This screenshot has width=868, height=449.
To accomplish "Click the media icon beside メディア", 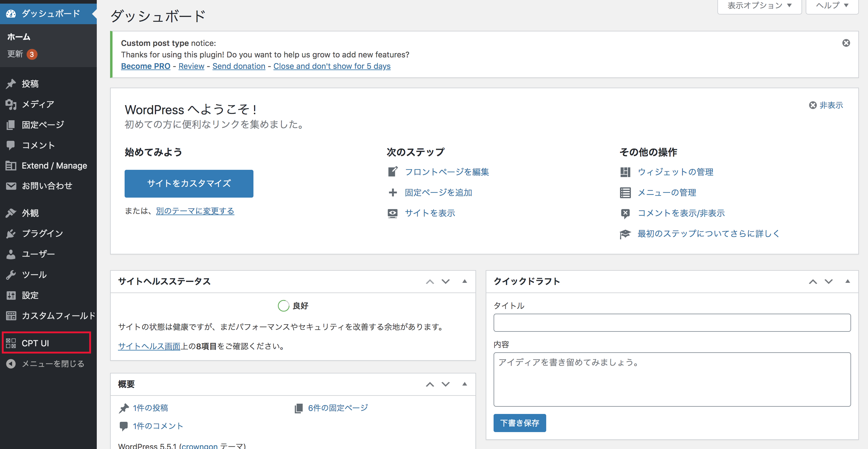I will pyautogui.click(x=11, y=104).
